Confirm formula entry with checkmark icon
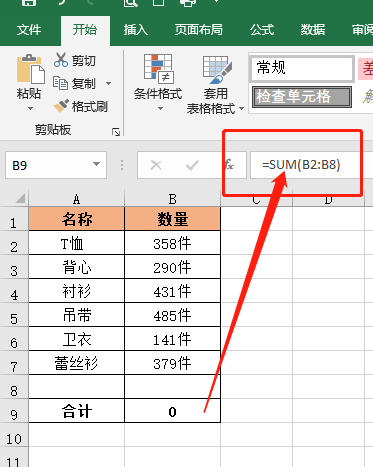Viewport: 373px width, 467px height. 192,165
